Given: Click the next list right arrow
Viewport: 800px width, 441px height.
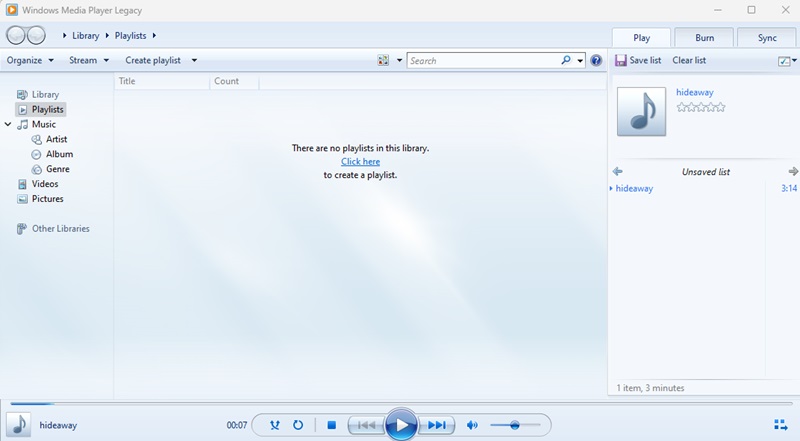Looking at the screenshot, I should 793,172.
